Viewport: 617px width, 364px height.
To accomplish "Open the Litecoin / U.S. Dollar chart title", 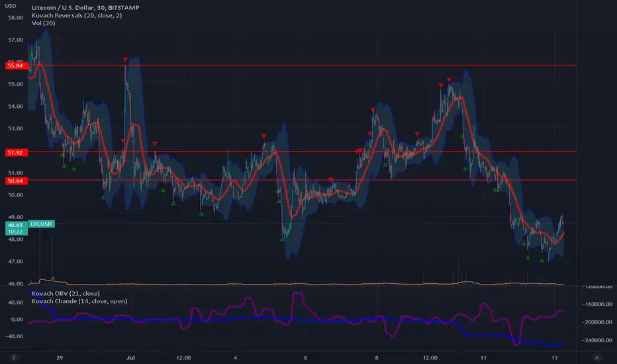I will tap(85, 7).
